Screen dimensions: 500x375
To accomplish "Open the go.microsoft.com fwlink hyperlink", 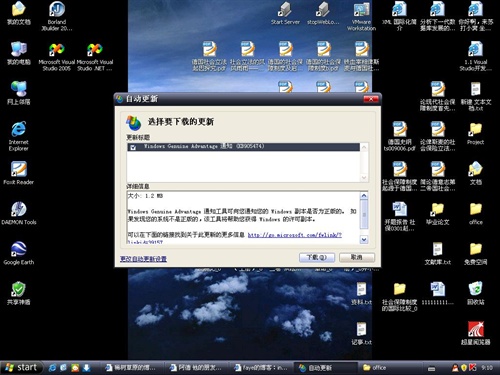I will (x=295, y=235).
